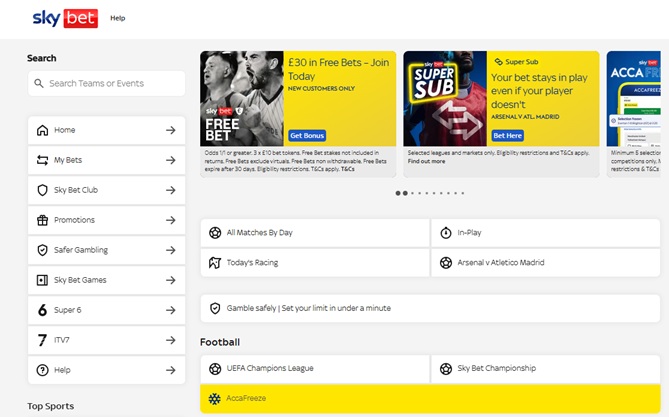Click the Home house icon in sidebar

42,130
